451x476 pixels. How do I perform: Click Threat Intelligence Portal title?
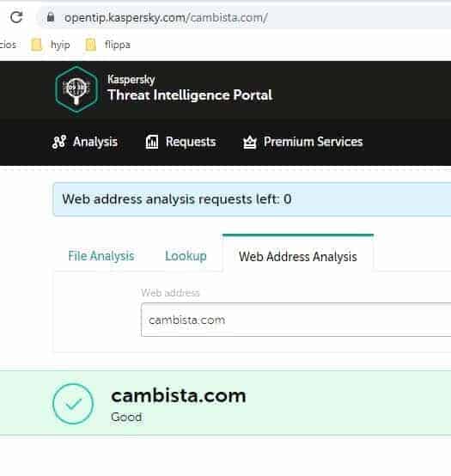(x=190, y=95)
